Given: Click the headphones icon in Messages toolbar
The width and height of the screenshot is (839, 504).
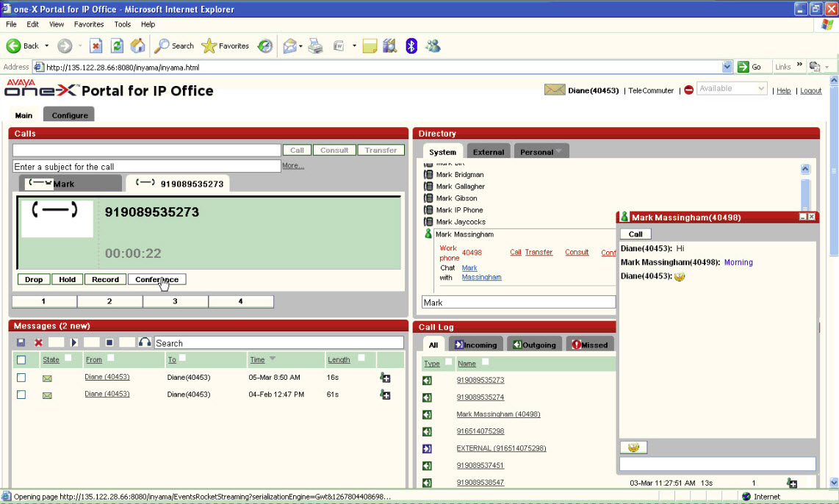Looking at the screenshot, I should coord(145,343).
